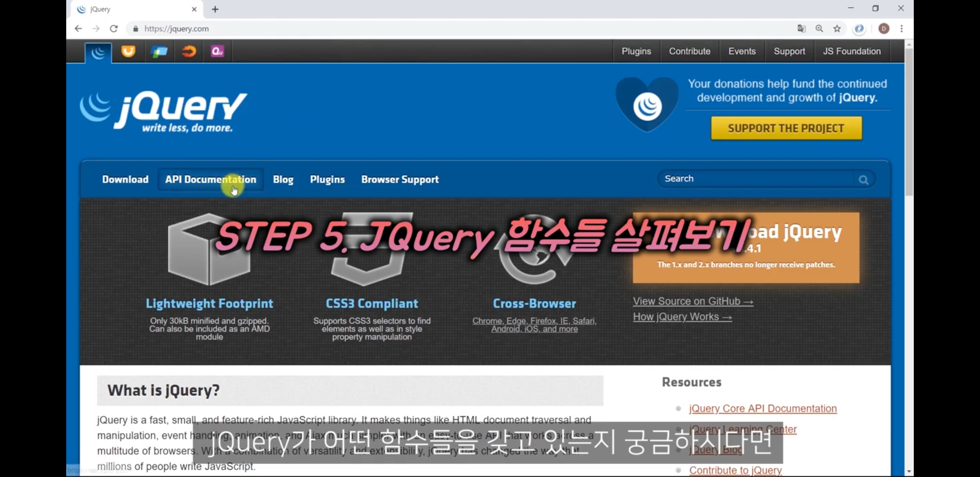The image size is (980, 477).
Task: Open the profile avatar D
Action: pos(884,28)
